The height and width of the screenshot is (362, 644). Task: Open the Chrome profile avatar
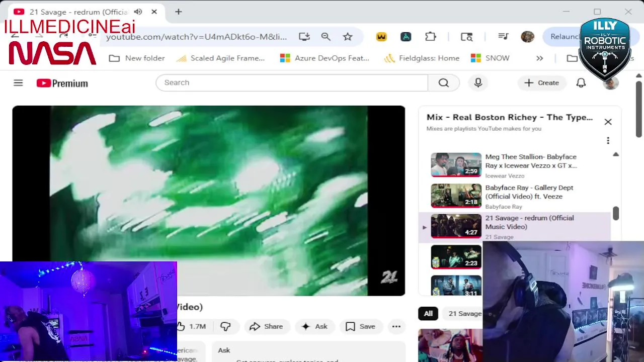pyautogui.click(x=527, y=37)
